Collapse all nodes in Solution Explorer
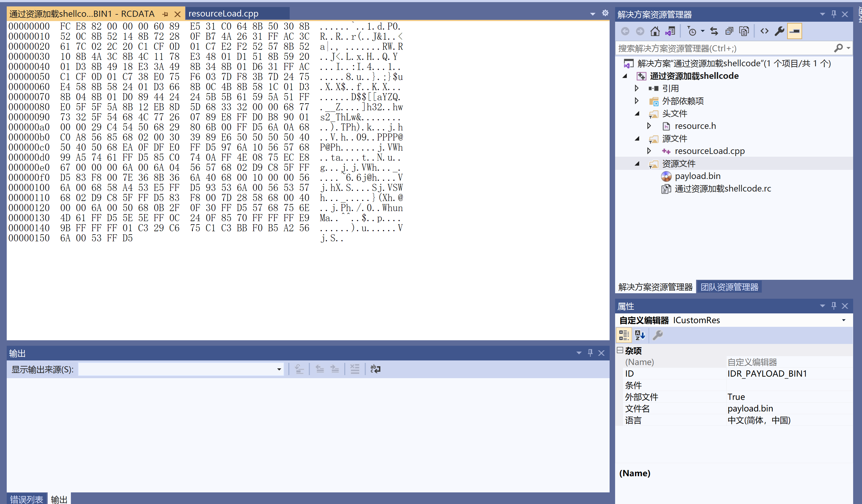Screen dimensions: 862x504 pos(729,31)
